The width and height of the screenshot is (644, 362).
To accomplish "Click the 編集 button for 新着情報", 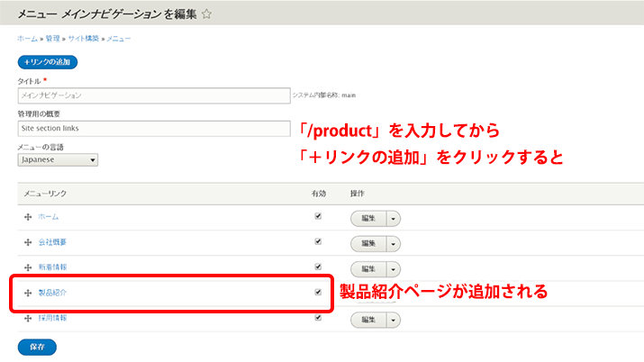I will click(368, 269).
